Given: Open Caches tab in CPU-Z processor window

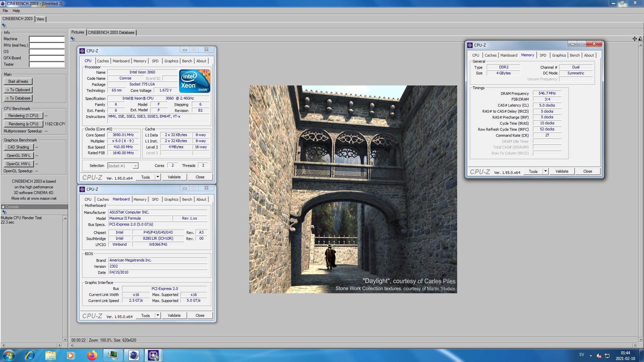Looking at the screenshot, I should pyautogui.click(x=103, y=61).
